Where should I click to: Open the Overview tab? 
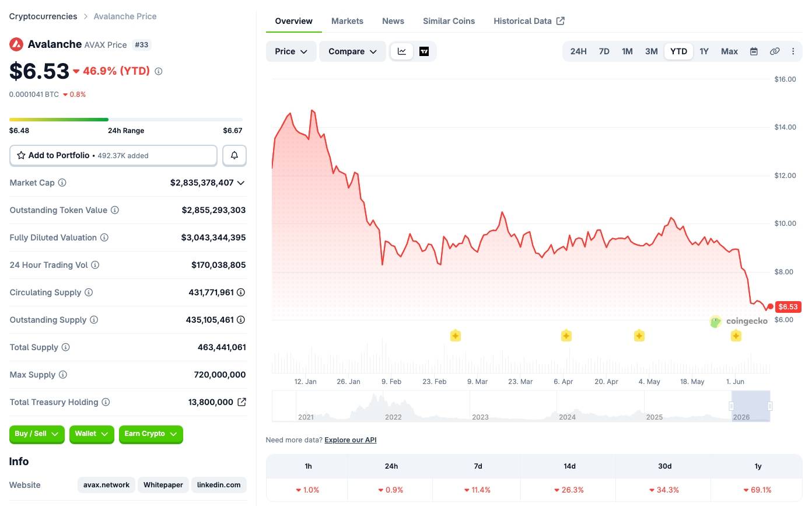[293, 21]
